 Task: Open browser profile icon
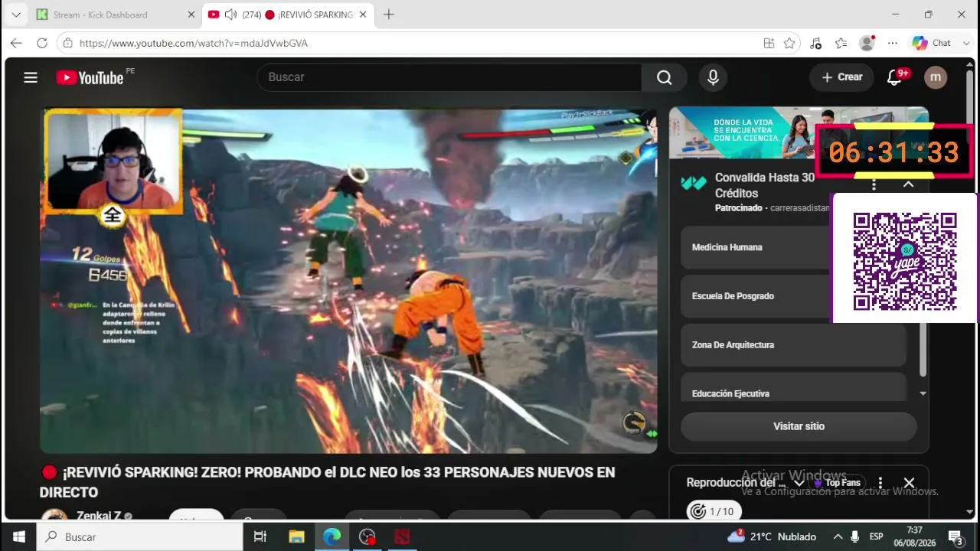[x=867, y=44]
